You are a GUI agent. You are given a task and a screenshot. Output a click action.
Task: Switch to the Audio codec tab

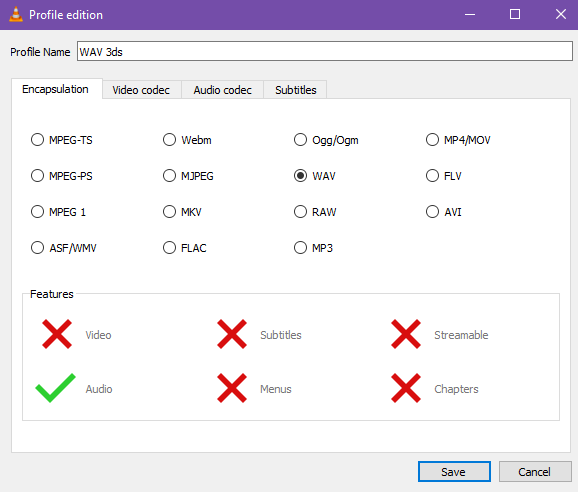[x=222, y=90]
